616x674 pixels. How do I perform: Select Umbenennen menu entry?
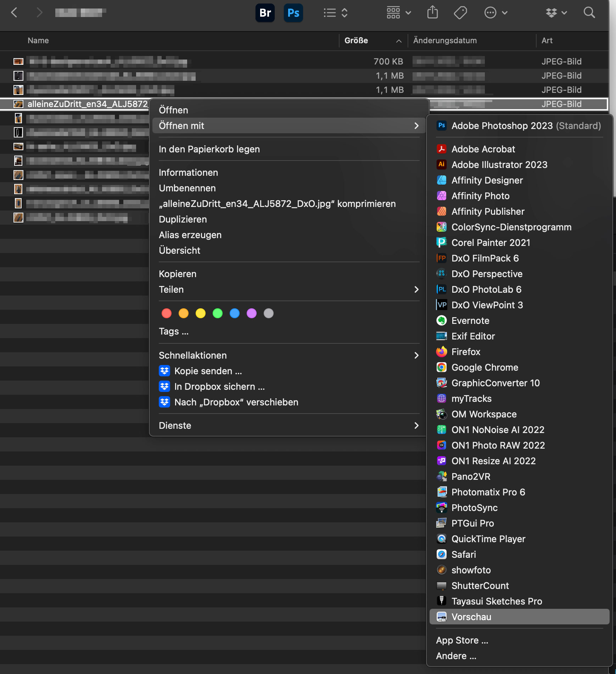tap(289, 188)
